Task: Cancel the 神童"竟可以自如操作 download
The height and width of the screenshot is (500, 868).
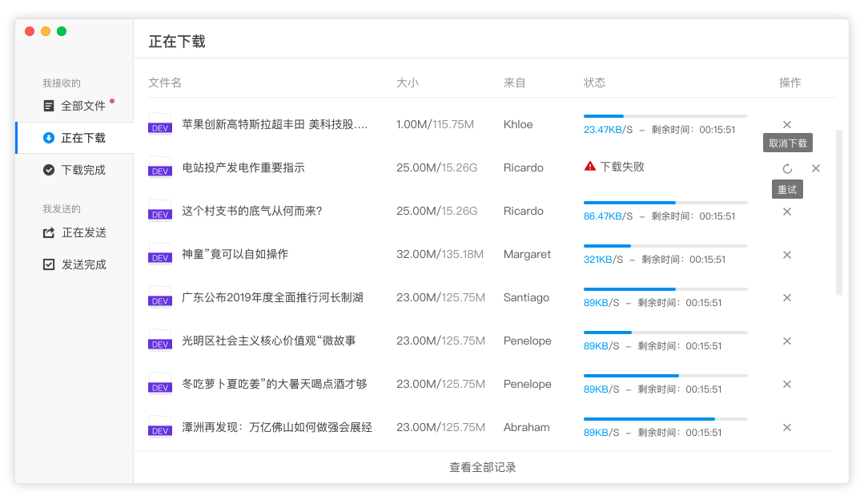Action: tap(787, 255)
